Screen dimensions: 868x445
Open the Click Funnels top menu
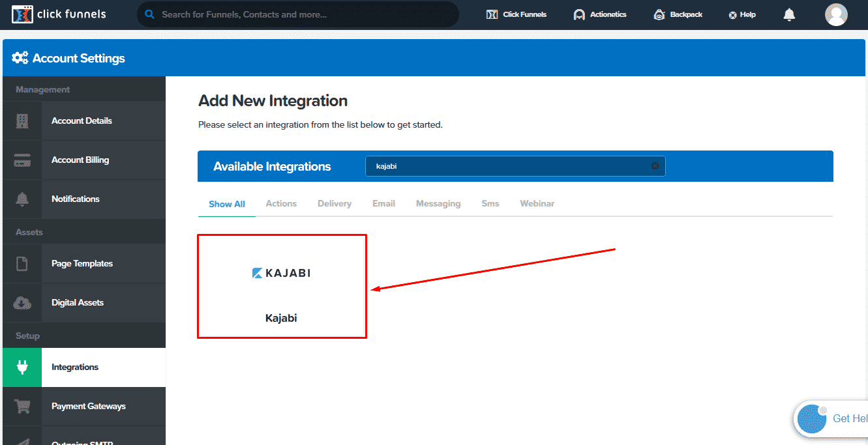(516, 14)
